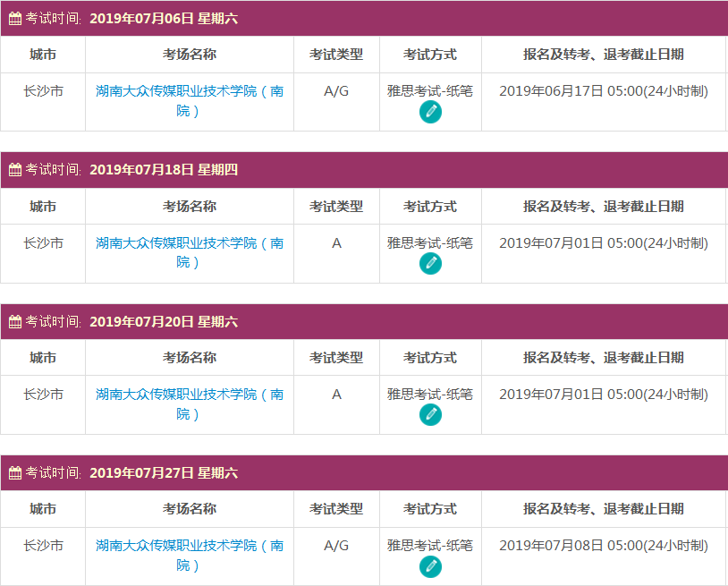The height and width of the screenshot is (586, 728).
Task: Click the calendar icon beside 2019年07月18日
Action: [x=13, y=167]
